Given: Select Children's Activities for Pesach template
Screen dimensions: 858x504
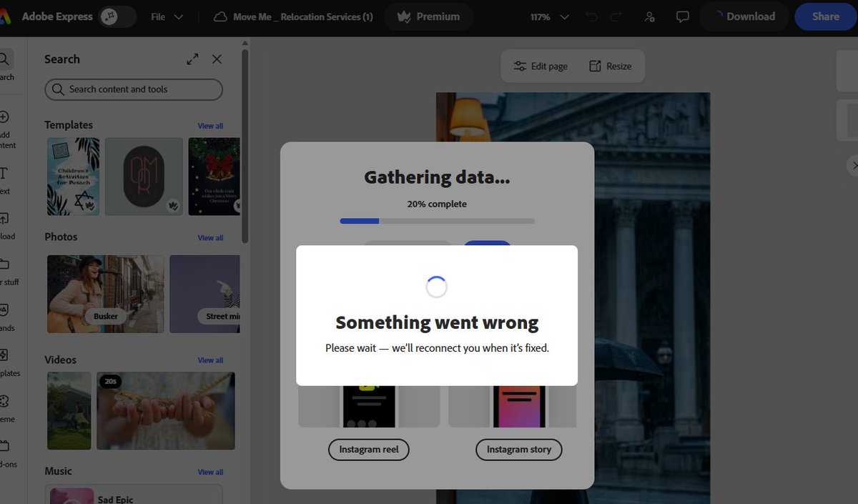Looking at the screenshot, I should 73,177.
